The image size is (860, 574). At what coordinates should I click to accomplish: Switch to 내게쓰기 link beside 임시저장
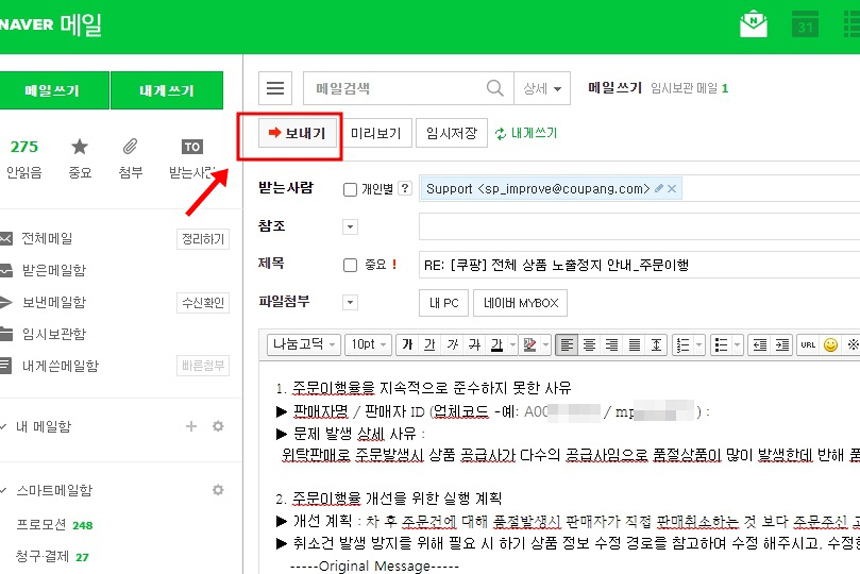[526, 133]
